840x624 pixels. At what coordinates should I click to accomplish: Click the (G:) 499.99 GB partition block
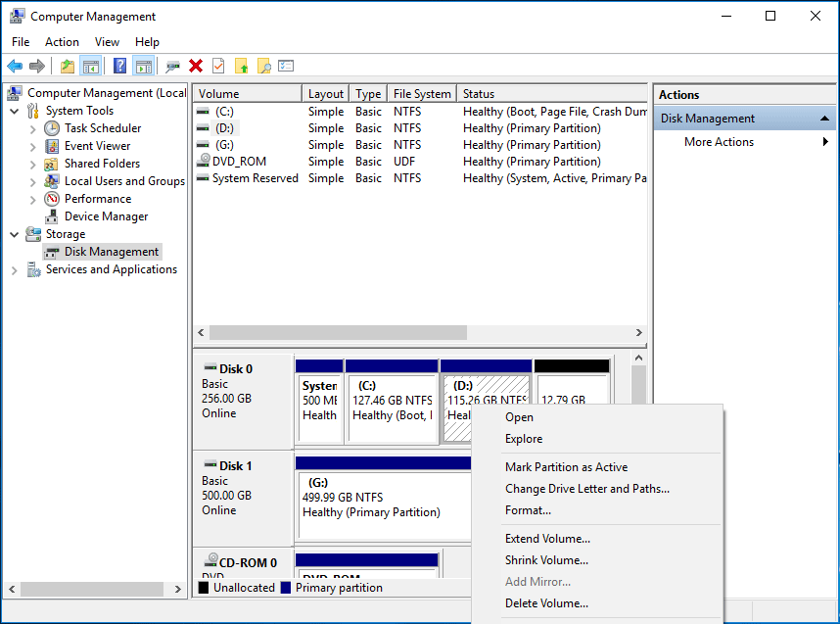click(x=384, y=499)
